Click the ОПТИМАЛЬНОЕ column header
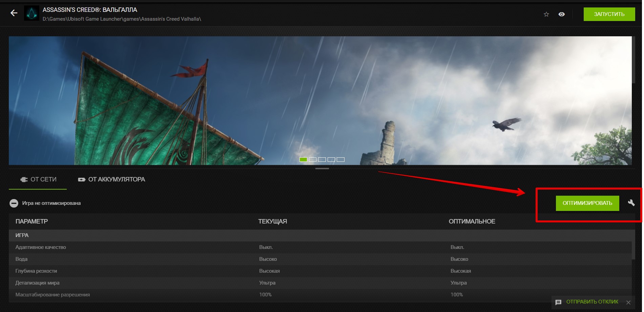Screen dimensions: 644x312 point(472,221)
